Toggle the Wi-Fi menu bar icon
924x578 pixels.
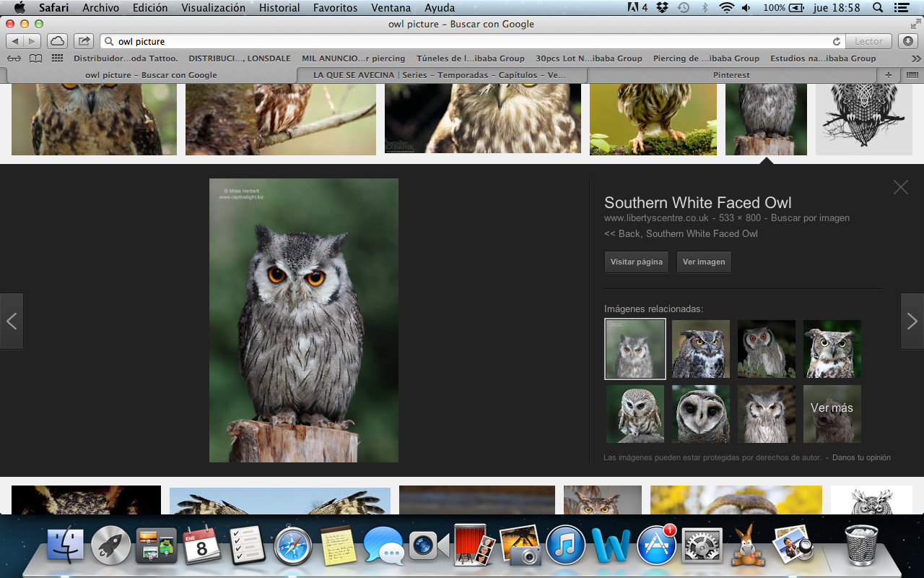coord(726,8)
